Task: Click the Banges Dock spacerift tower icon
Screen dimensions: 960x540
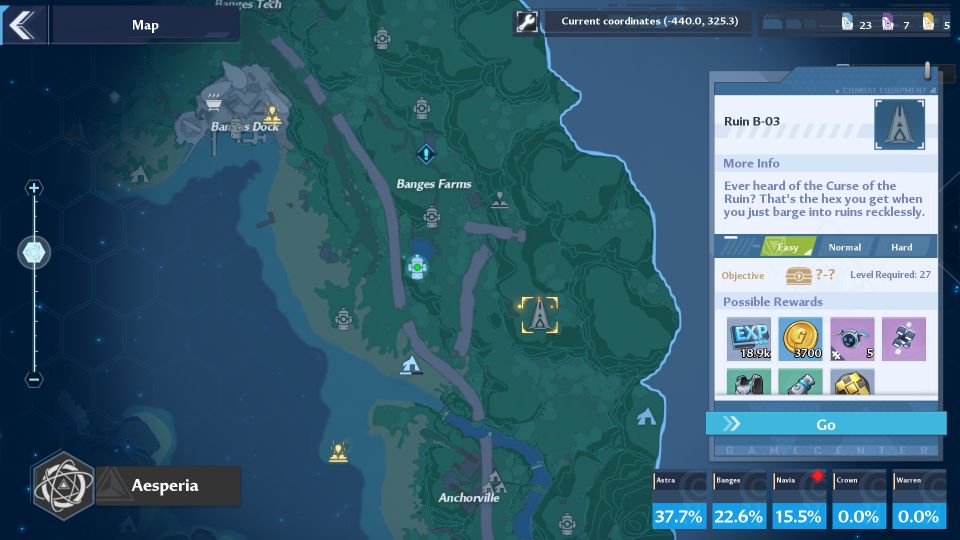Action: pos(271,113)
